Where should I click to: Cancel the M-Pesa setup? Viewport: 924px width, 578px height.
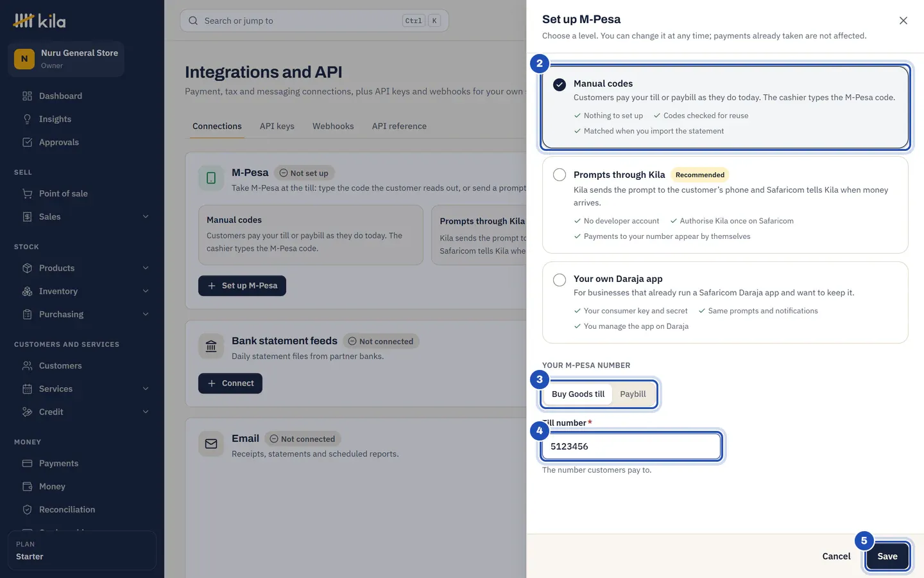point(836,557)
